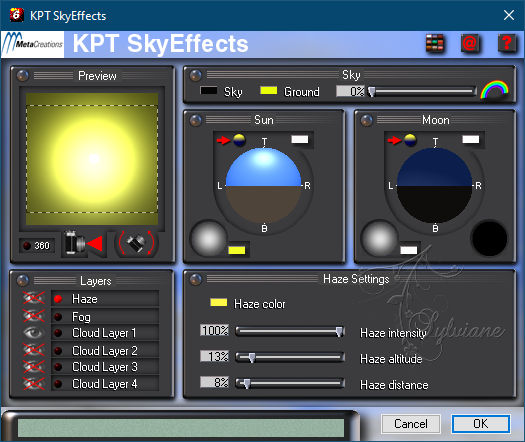This screenshot has width=525, height=442.
Task: Click the Haze Settings panel round button
Action: (196, 279)
